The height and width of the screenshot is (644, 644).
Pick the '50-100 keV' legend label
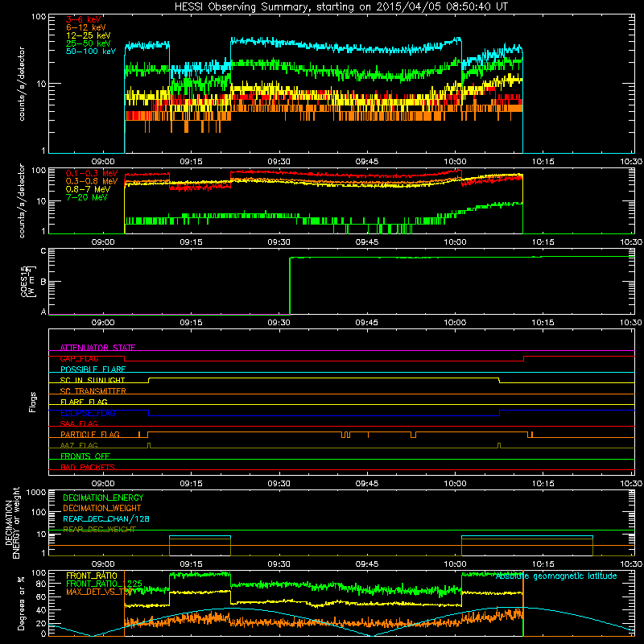click(x=91, y=52)
